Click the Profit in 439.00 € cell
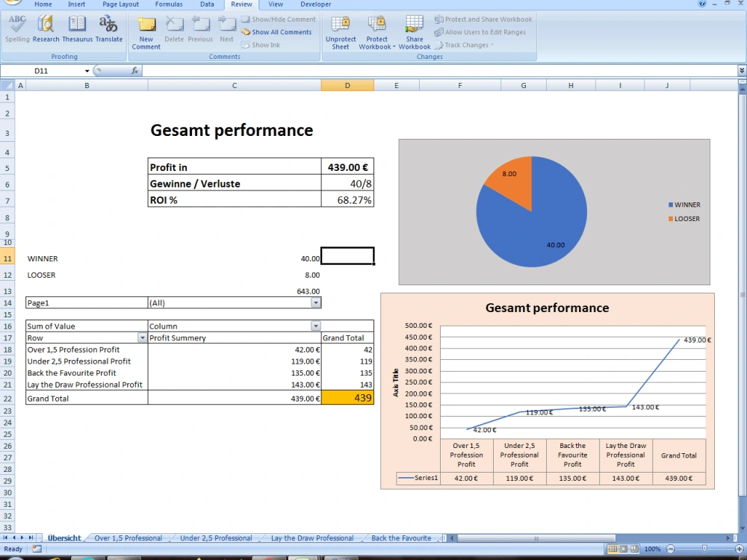Screen dimensions: 747x560 point(347,167)
